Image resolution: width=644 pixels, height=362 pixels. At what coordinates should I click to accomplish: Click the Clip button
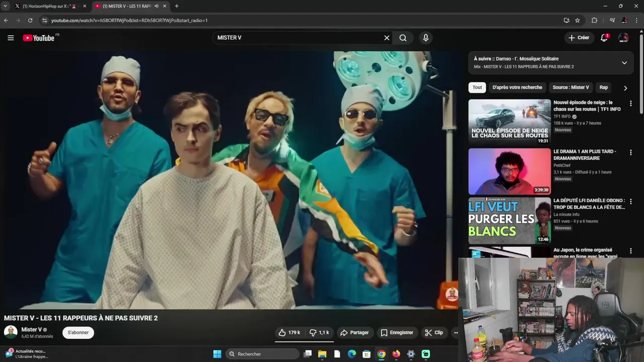point(434,332)
